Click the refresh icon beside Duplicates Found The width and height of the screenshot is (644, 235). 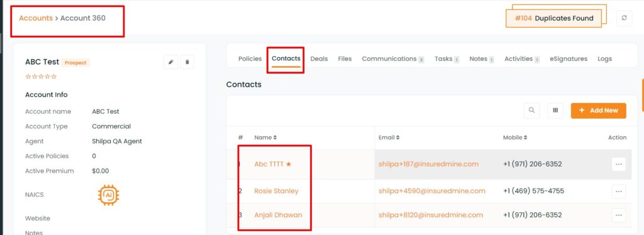click(x=625, y=18)
